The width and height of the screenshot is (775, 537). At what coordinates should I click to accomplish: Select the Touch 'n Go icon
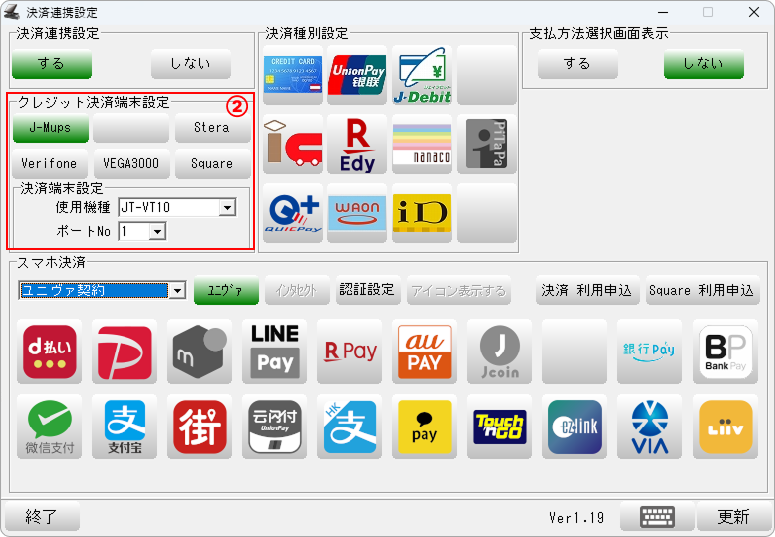click(500, 427)
